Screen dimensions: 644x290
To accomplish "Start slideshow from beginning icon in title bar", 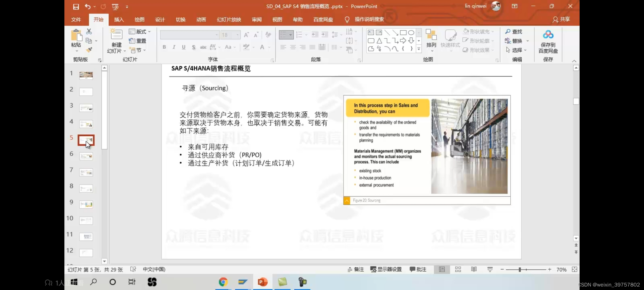I will click(x=115, y=6).
